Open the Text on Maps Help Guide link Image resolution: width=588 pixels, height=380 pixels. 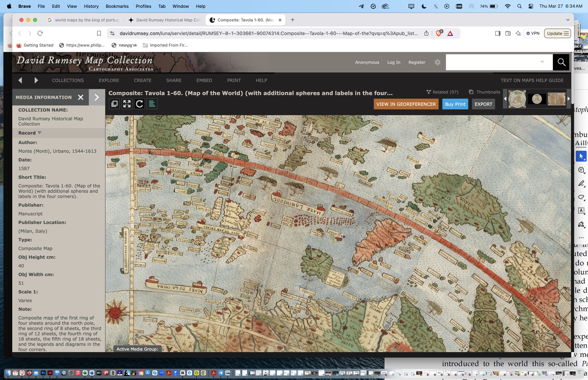pyautogui.click(x=532, y=80)
